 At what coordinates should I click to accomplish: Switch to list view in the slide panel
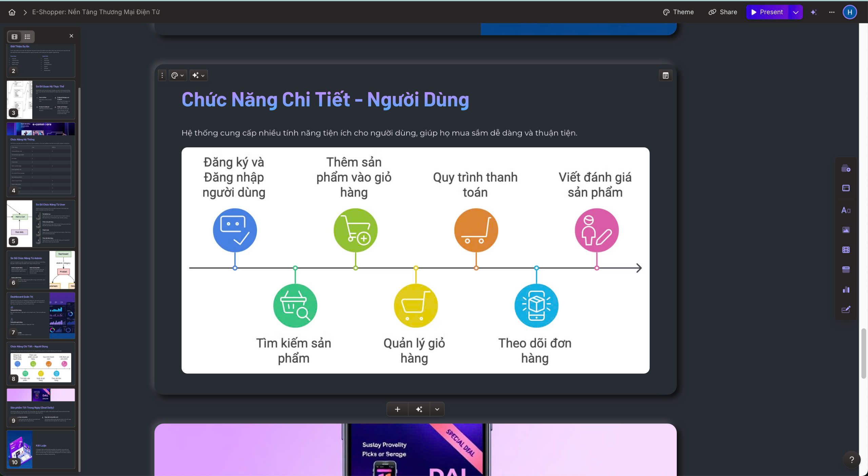click(27, 37)
